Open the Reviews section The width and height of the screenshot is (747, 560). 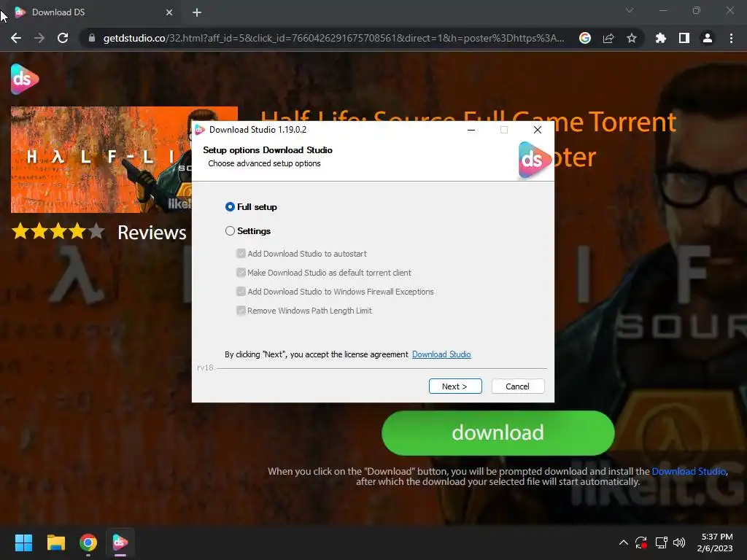click(x=152, y=233)
